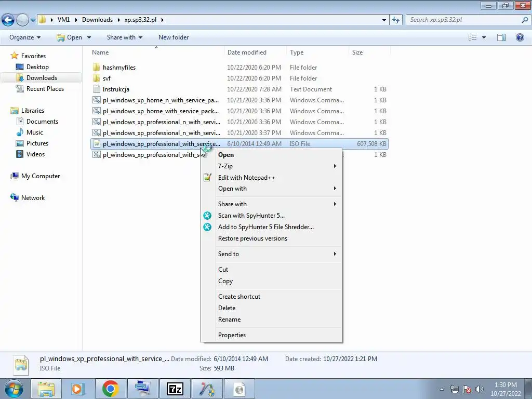Image resolution: width=532 pixels, height=399 pixels.
Task: Expand the view options dropdown arrow
Action: pyautogui.click(x=484, y=37)
